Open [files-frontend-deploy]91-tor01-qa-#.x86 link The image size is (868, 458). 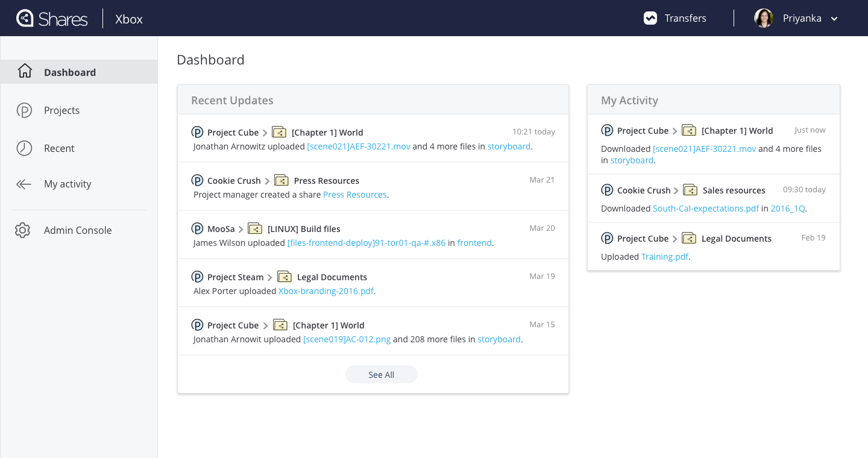coord(366,243)
